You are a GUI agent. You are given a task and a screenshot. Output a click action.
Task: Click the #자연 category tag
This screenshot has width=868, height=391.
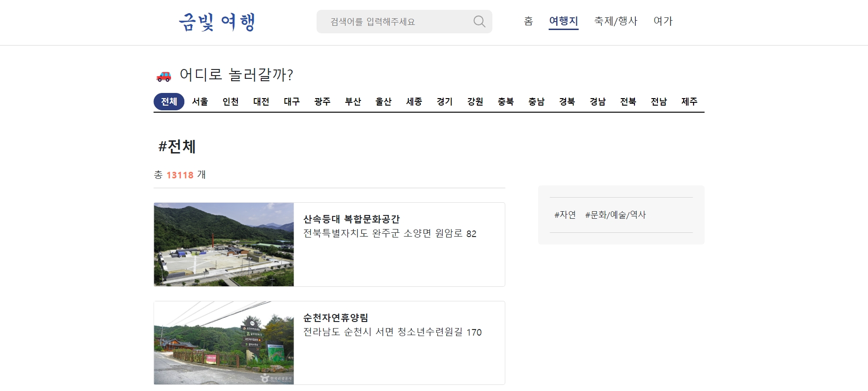(565, 215)
